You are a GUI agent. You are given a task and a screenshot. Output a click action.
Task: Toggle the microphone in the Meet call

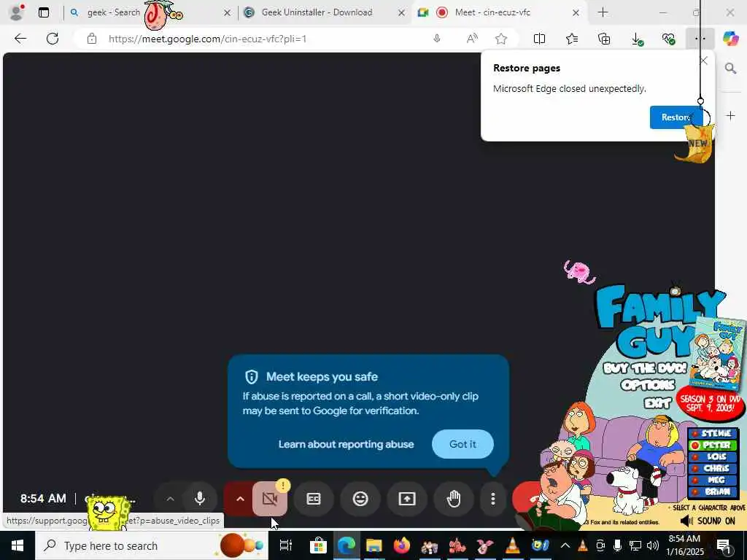click(x=200, y=499)
